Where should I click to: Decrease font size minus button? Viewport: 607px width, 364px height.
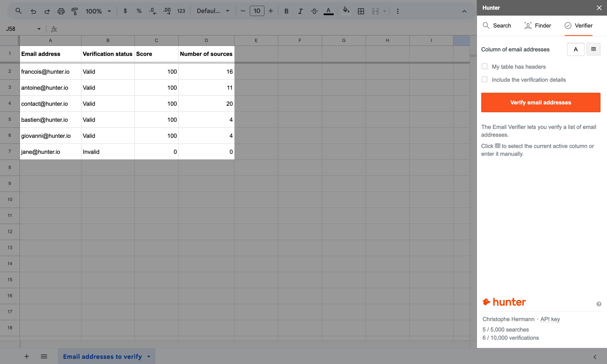(243, 11)
